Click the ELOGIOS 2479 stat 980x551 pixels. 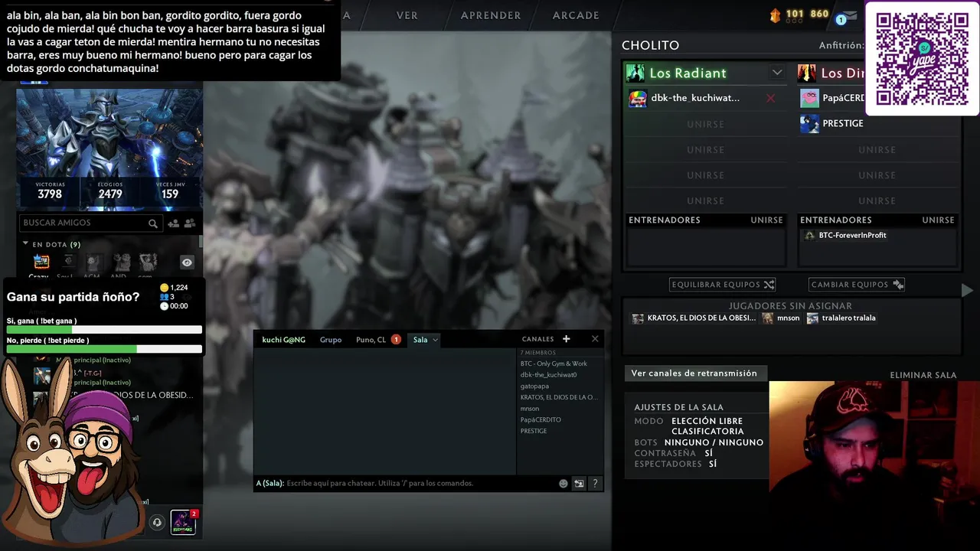tap(109, 191)
